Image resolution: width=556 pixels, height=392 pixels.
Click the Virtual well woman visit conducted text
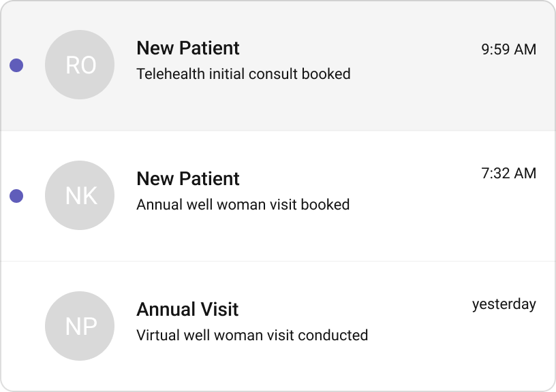coord(251,335)
